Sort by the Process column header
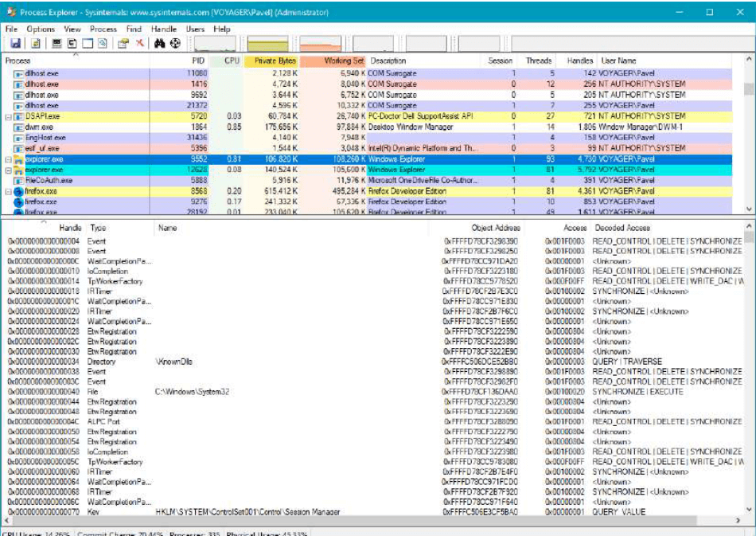Viewport: 756px width, 536px height. 76,61
